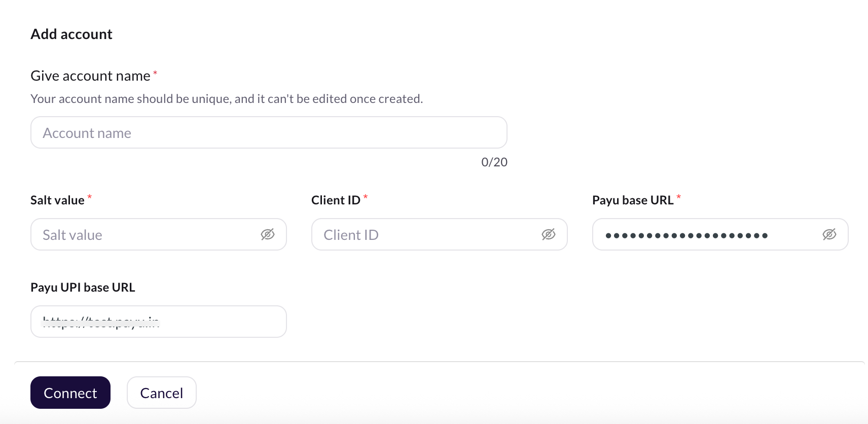Edit the Payu UPI base URL field
Viewport: 868px width, 424px height.
tap(159, 322)
